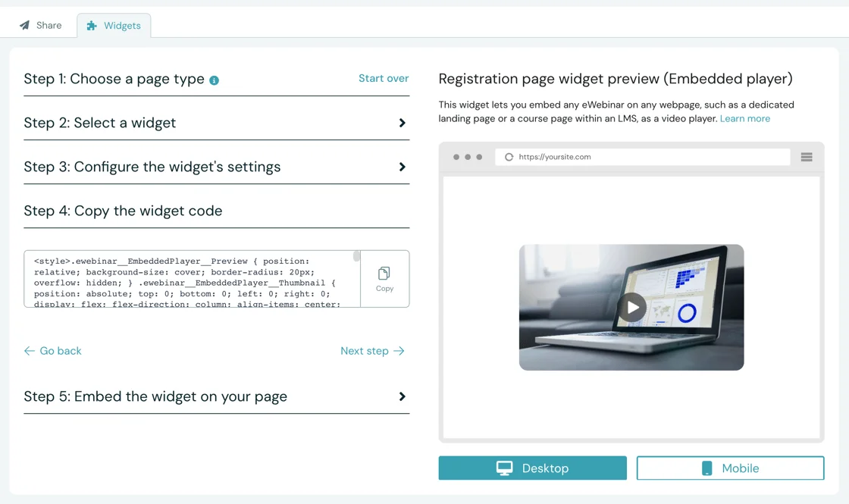Open the Share tab
This screenshot has width=849, height=504.
click(41, 26)
